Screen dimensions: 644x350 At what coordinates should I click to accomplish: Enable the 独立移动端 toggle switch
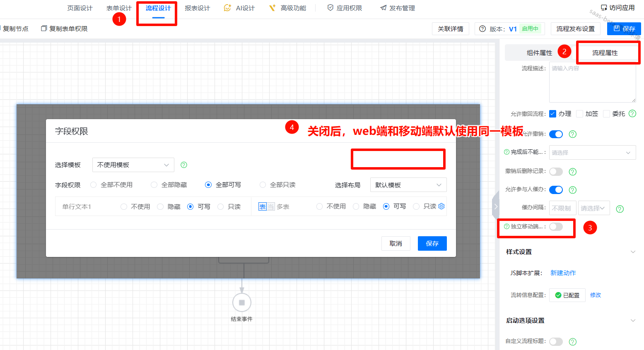pos(556,227)
